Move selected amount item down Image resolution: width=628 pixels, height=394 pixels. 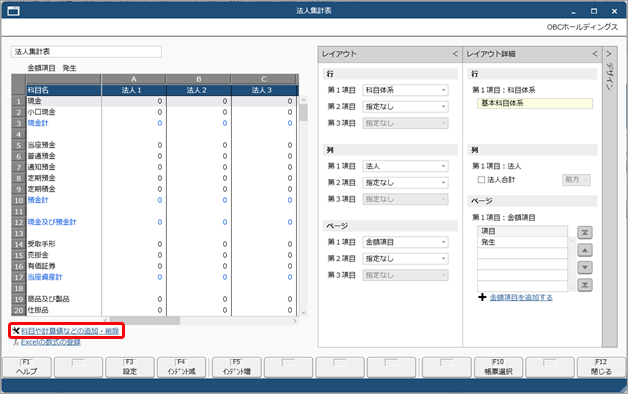click(585, 267)
